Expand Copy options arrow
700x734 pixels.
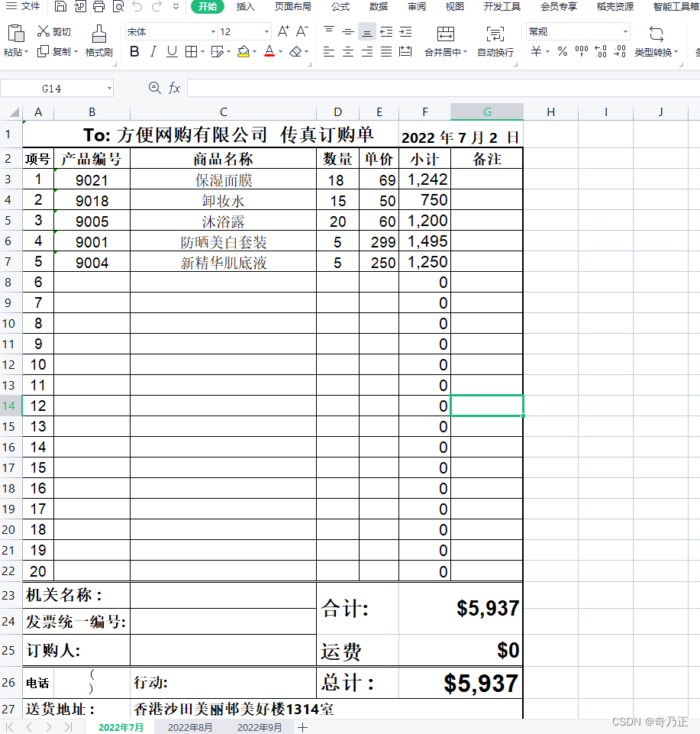click(76, 52)
